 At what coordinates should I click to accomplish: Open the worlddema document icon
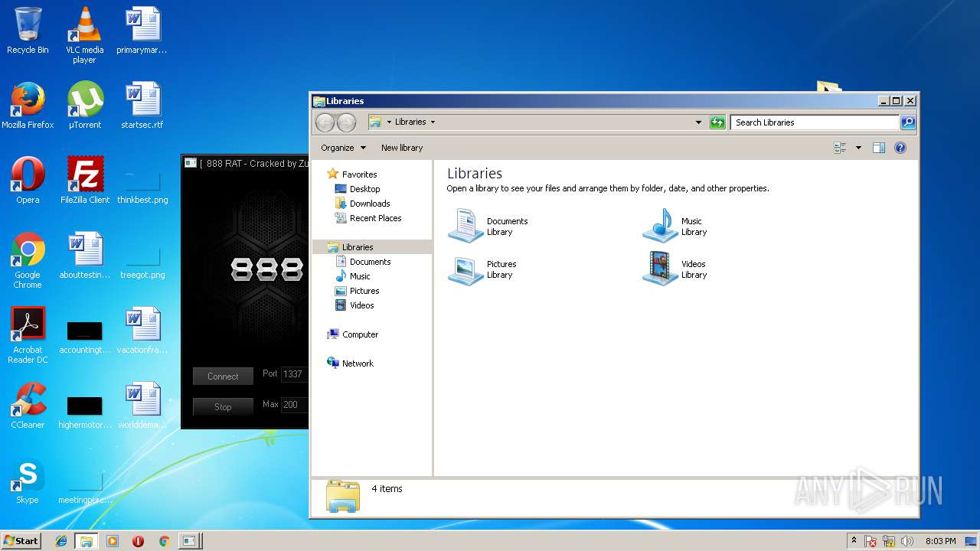click(142, 406)
